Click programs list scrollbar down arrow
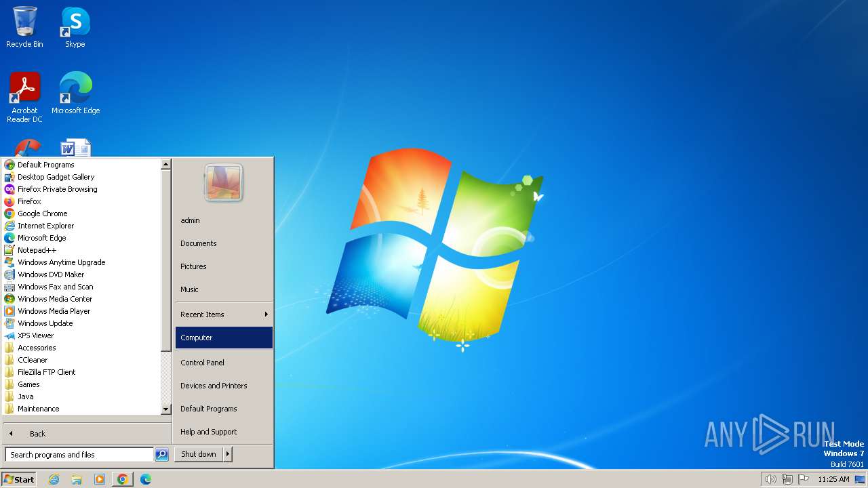 [165, 409]
